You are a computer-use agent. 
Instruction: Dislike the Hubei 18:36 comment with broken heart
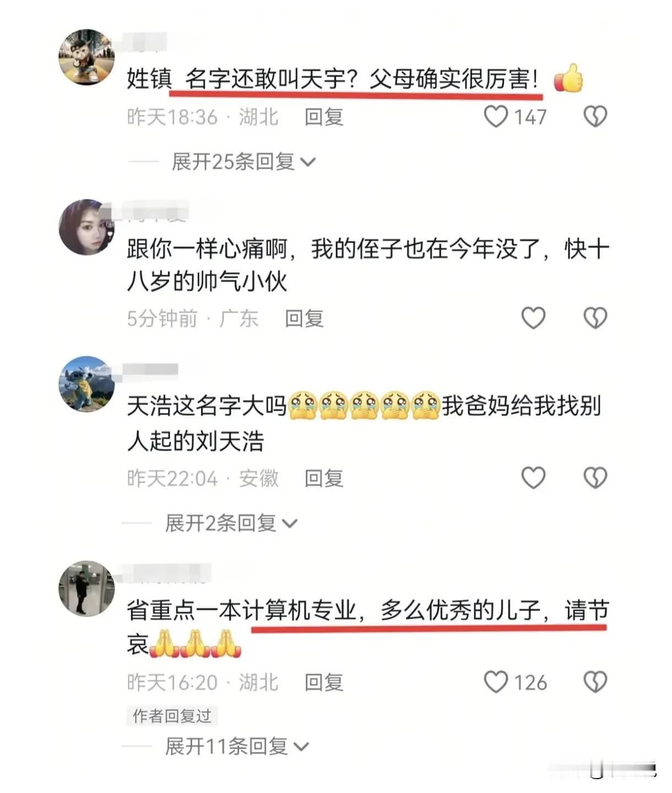click(x=595, y=117)
